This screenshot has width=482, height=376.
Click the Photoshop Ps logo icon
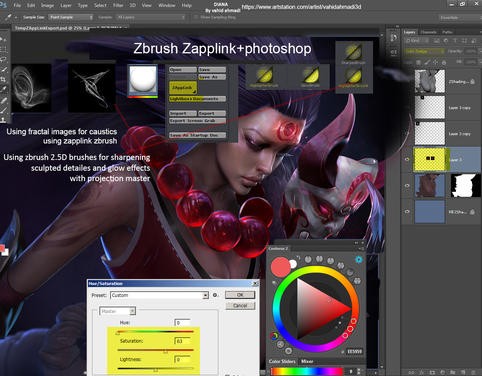click(3, 5)
